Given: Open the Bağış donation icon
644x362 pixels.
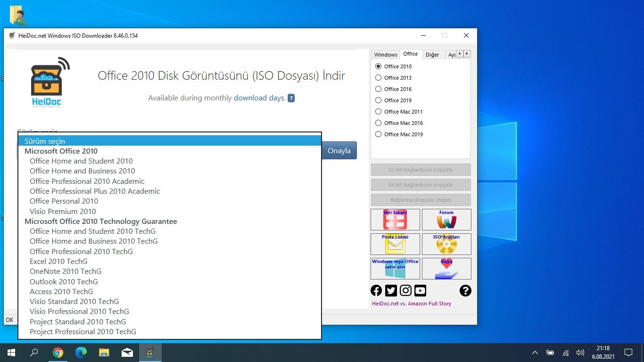Looking at the screenshot, I should (x=446, y=269).
